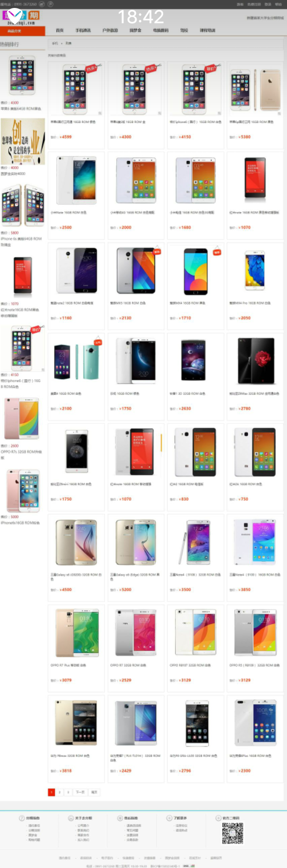The height and width of the screenshot is (868, 287).
Task: Open the 电脑数码 navigation menu item
Action: point(161,30)
